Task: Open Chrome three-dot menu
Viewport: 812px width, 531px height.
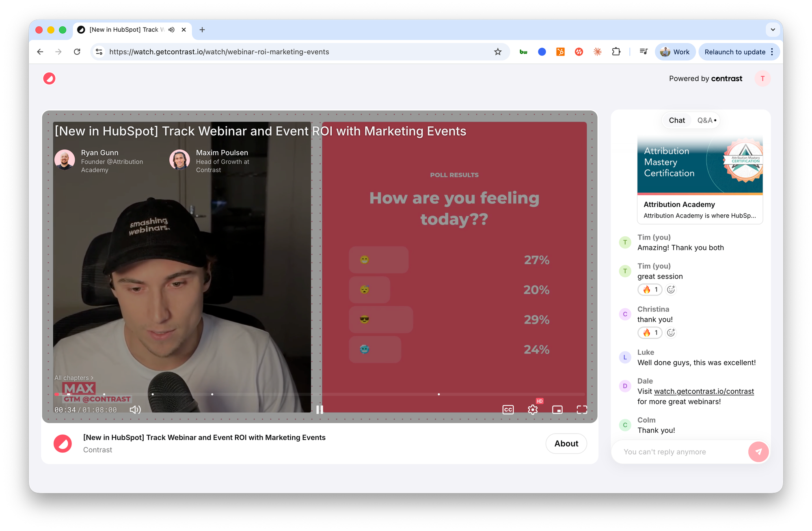Action: pos(772,52)
